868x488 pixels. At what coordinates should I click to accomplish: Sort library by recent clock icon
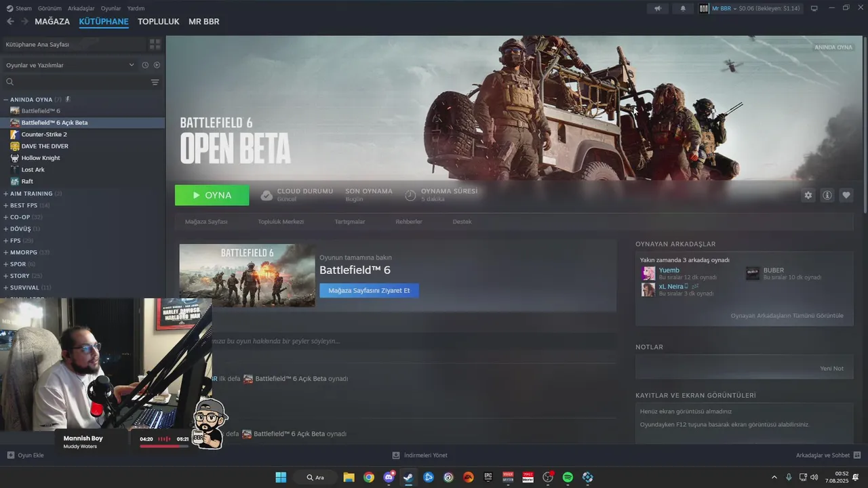(145, 65)
